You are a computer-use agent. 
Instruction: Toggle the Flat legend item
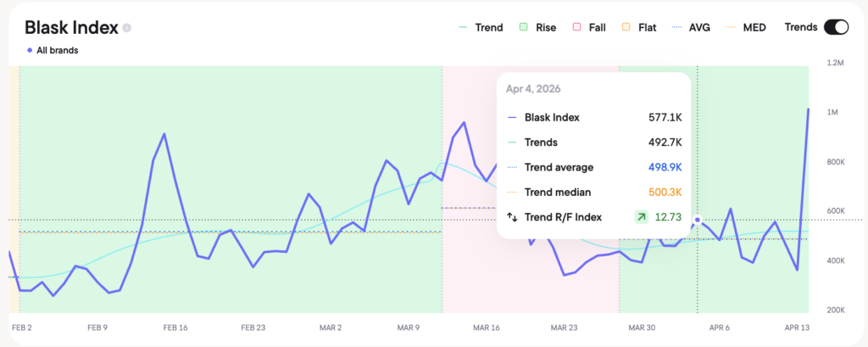click(x=638, y=27)
